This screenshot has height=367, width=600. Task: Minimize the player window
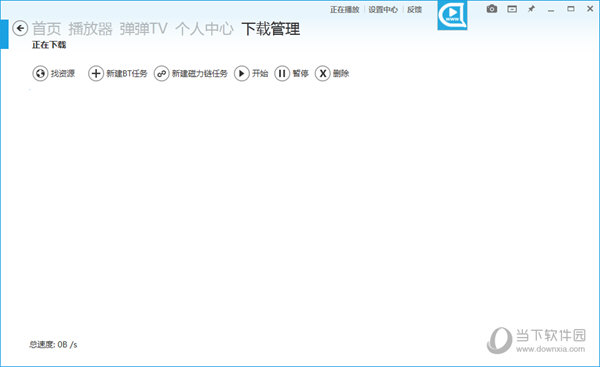click(551, 10)
